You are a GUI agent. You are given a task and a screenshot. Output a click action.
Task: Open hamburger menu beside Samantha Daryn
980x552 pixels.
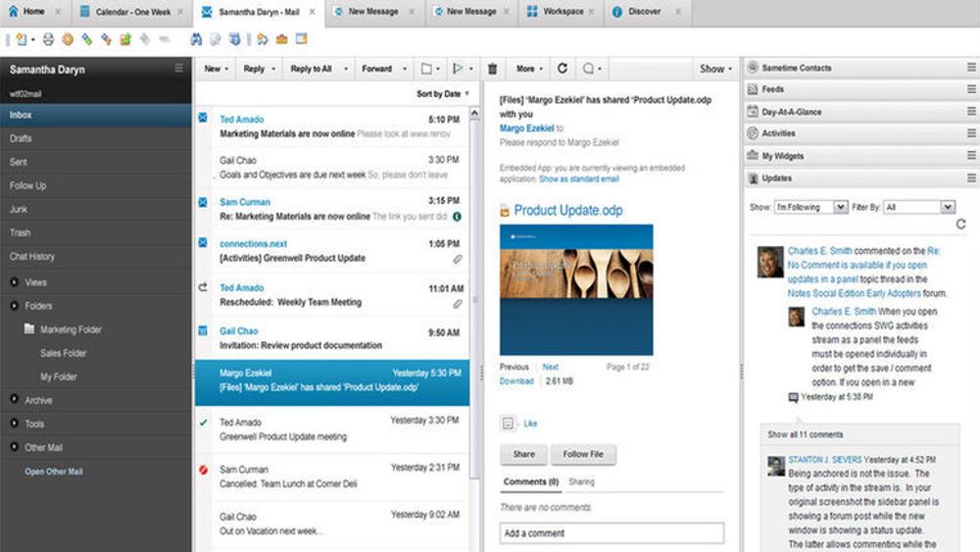tap(178, 68)
